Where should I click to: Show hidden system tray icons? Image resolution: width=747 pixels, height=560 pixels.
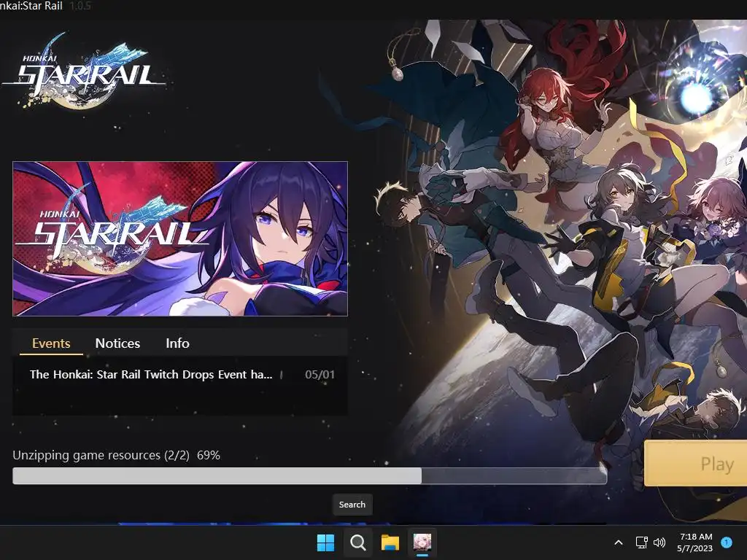tap(619, 542)
